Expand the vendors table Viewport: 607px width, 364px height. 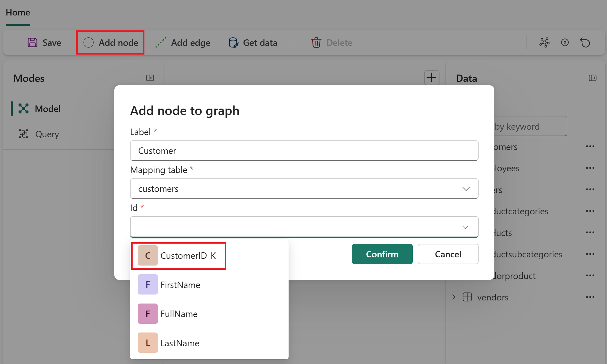(x=454, y=297)
